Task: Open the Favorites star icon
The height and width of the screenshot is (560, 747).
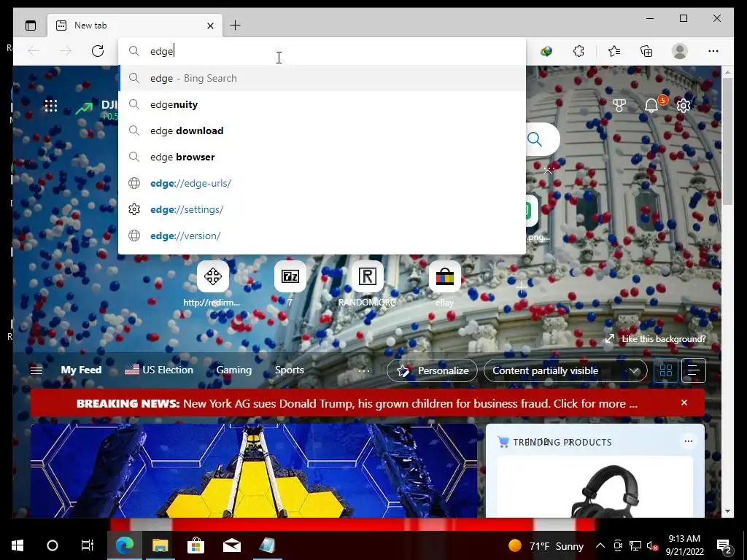Action: point(614,51)
